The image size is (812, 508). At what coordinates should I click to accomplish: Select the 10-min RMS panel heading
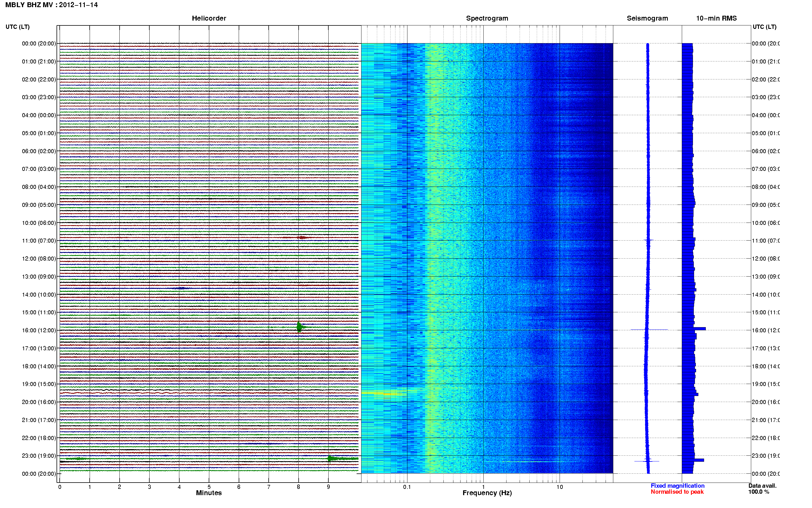tap(716, 18)
